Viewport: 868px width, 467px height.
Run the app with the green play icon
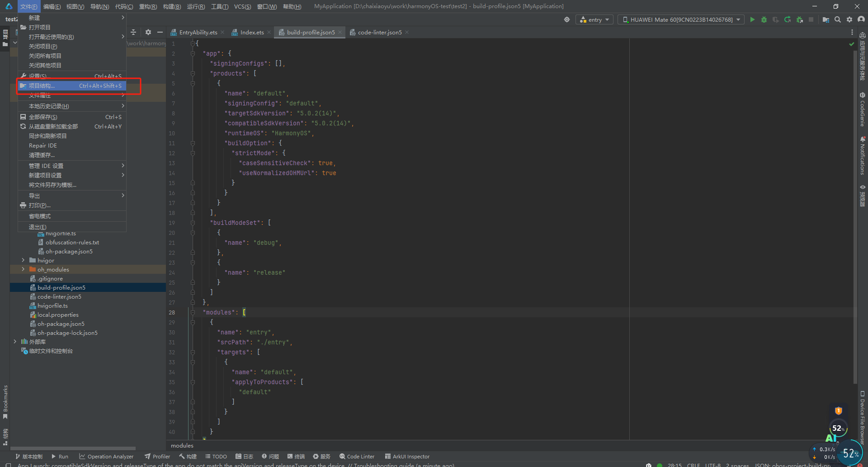coord(752,19)
